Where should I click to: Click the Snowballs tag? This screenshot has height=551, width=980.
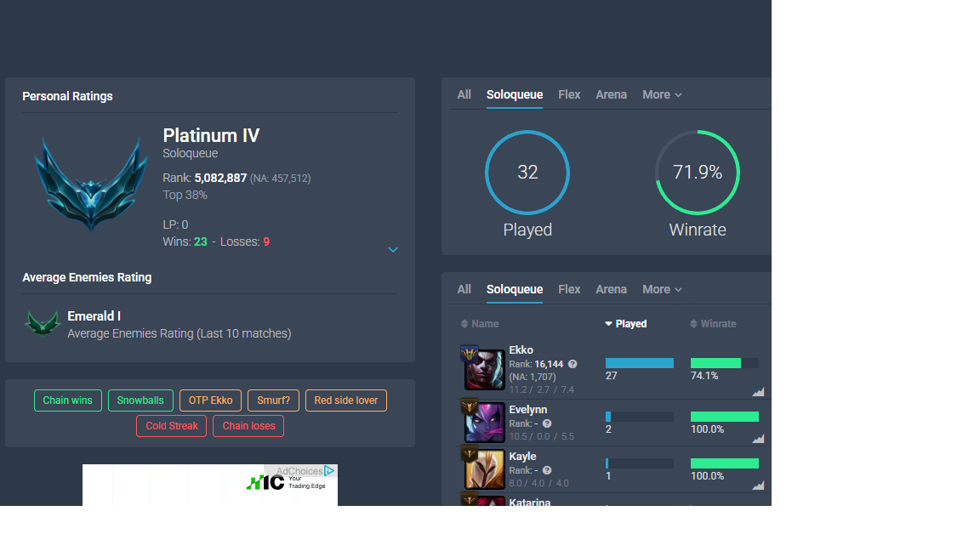coord(140,400)
